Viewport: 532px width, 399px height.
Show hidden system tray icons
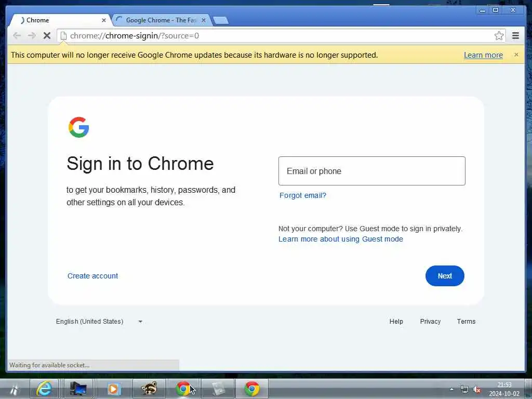(x=451, y=390)
